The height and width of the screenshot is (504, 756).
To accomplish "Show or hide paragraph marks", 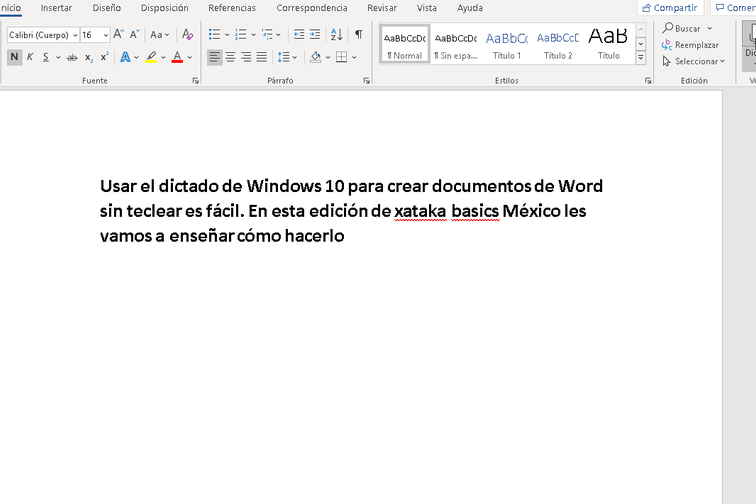I will click(359, 34).
